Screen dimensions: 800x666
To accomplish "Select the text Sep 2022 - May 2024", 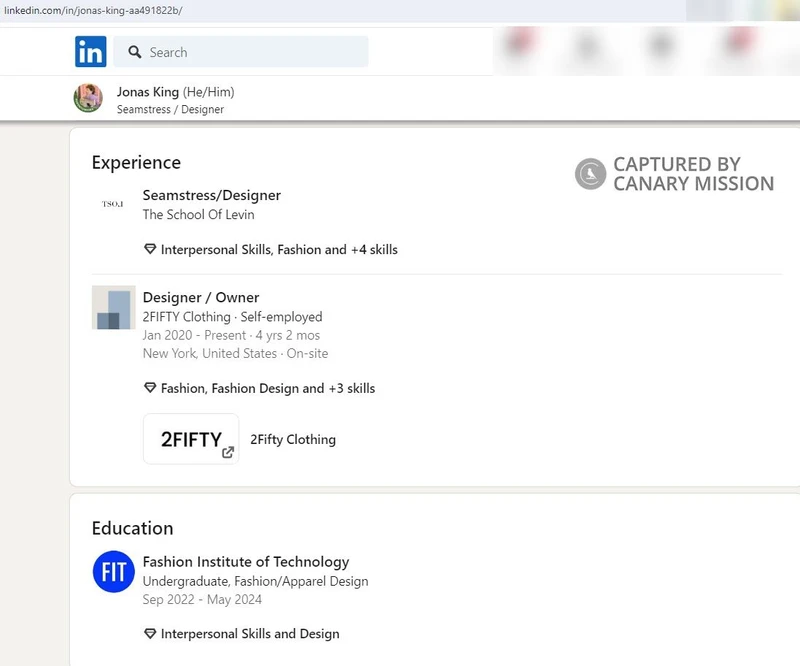I will [203, 599].
